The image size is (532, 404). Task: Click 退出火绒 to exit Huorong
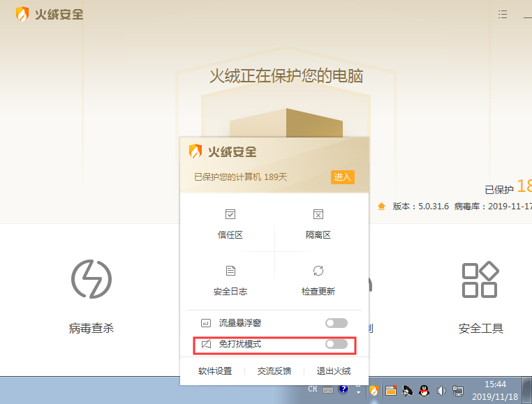click(334, 371)
